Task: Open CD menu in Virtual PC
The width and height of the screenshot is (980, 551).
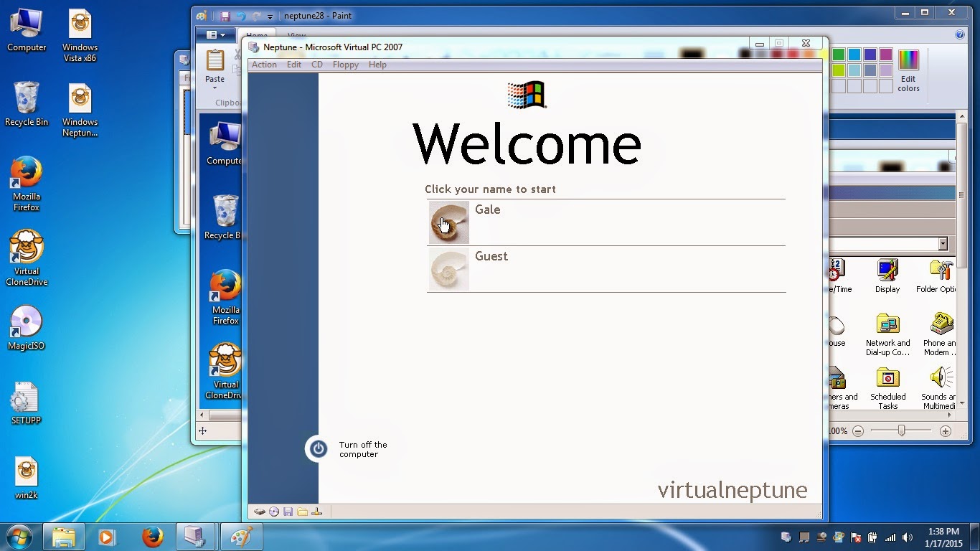Action: tap(316, 65)
